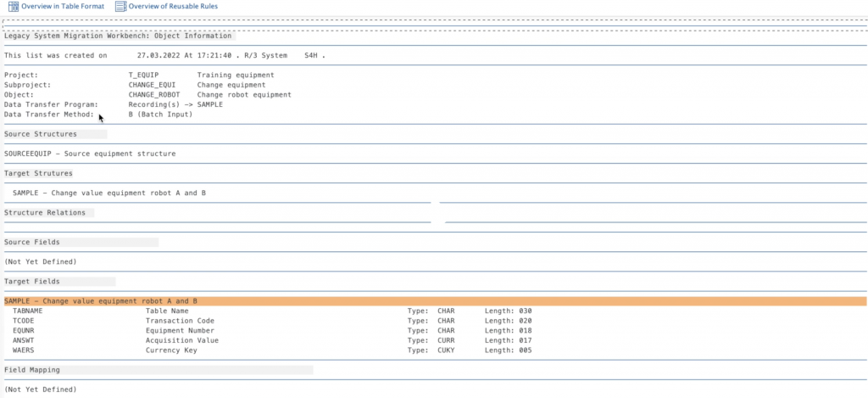Select the CHANGE_EQUI subproject value
The width and height of the screenshot is (868, 398).
(153, 85)
